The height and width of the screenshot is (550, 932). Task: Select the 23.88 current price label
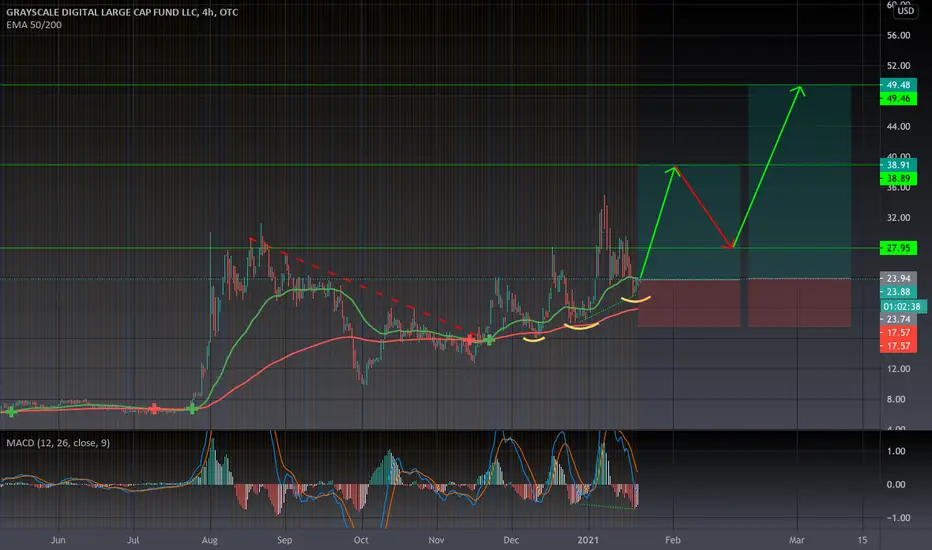[x=898, y=291]
